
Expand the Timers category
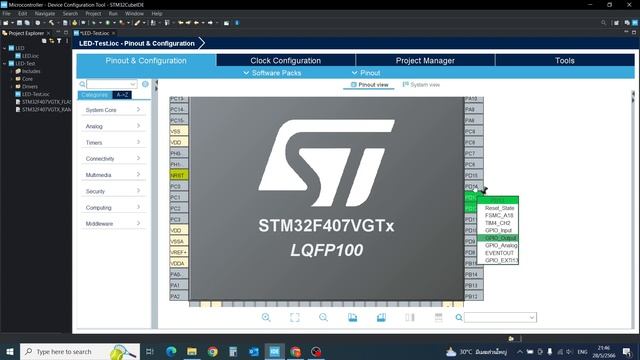tap(113, 142)
